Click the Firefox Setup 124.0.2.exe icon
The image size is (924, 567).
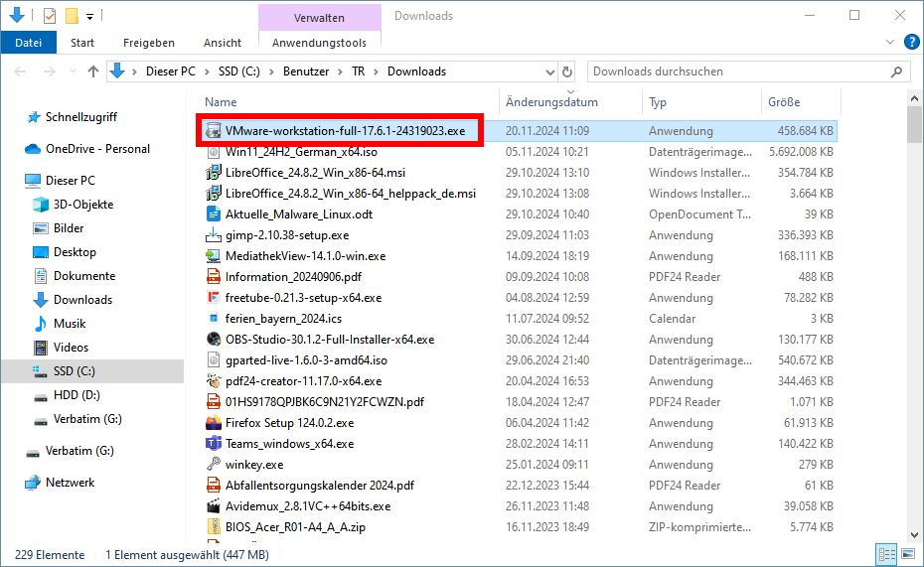point(214,423)
